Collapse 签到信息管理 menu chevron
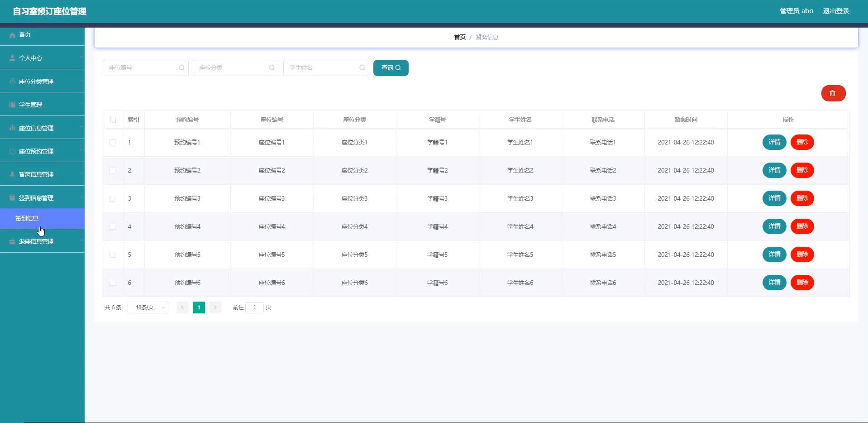 click(81, 197)
